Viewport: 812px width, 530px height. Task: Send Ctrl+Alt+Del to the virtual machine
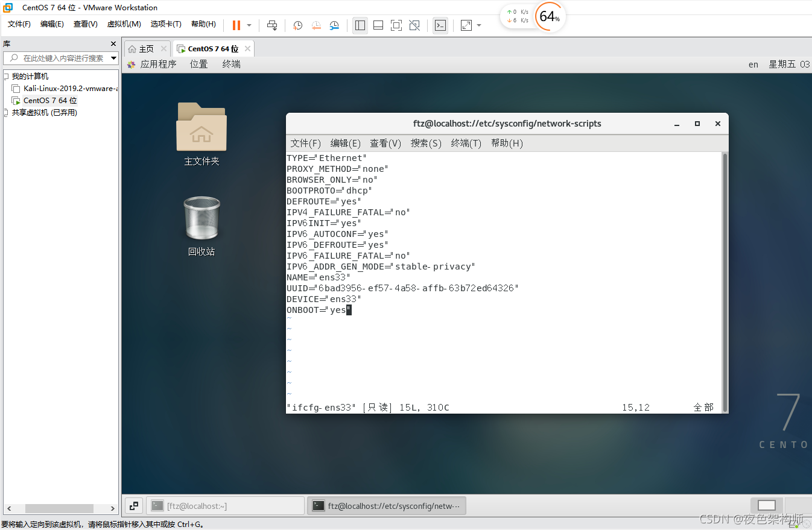pyautogui.click(x=272, y=25)
